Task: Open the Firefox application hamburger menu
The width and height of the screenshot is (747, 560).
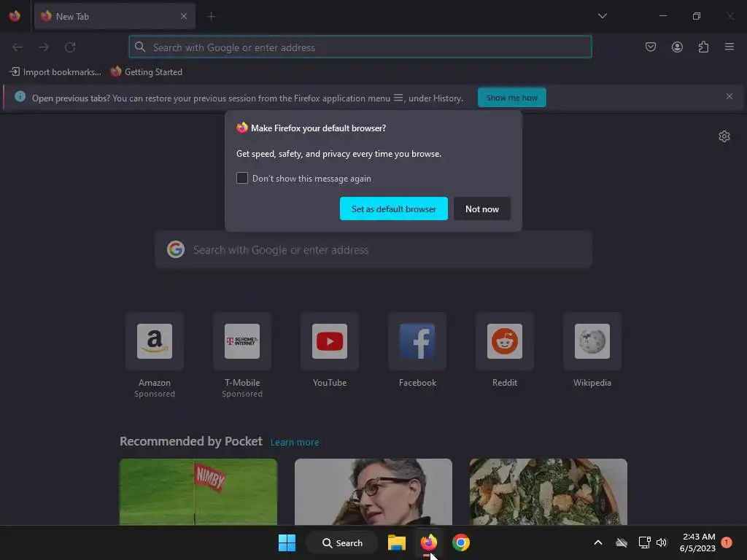Action: pos(729,47)
